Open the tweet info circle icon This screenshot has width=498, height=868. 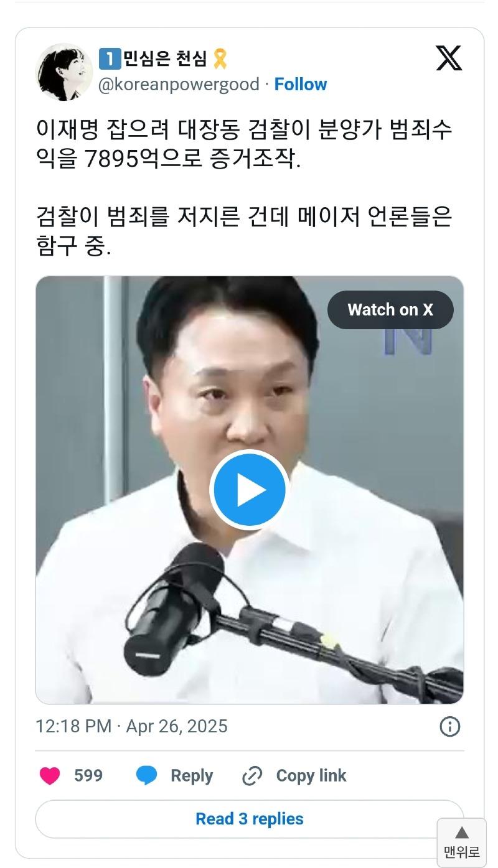450,726
